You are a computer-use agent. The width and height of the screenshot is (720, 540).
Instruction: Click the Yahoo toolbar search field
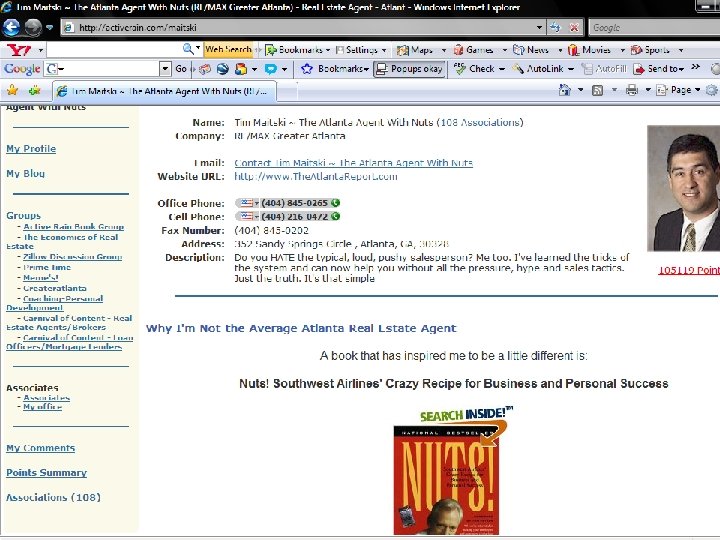pos(114,50)
